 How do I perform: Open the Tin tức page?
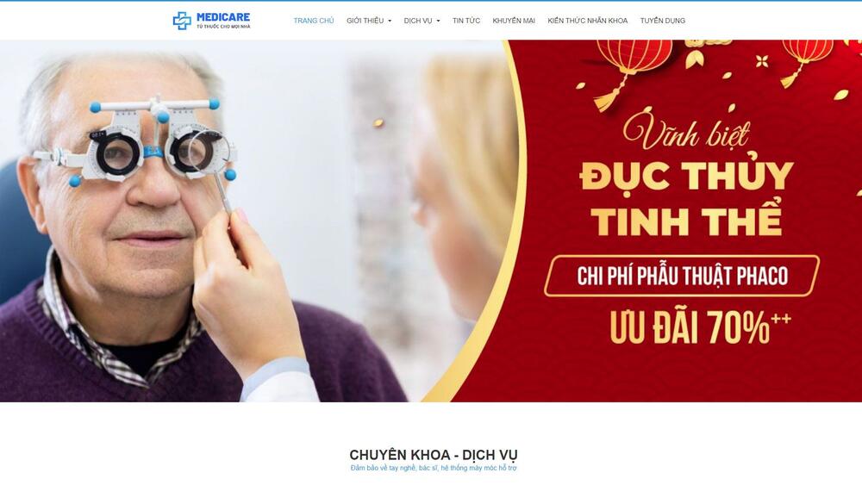click(x=466, y=21)
